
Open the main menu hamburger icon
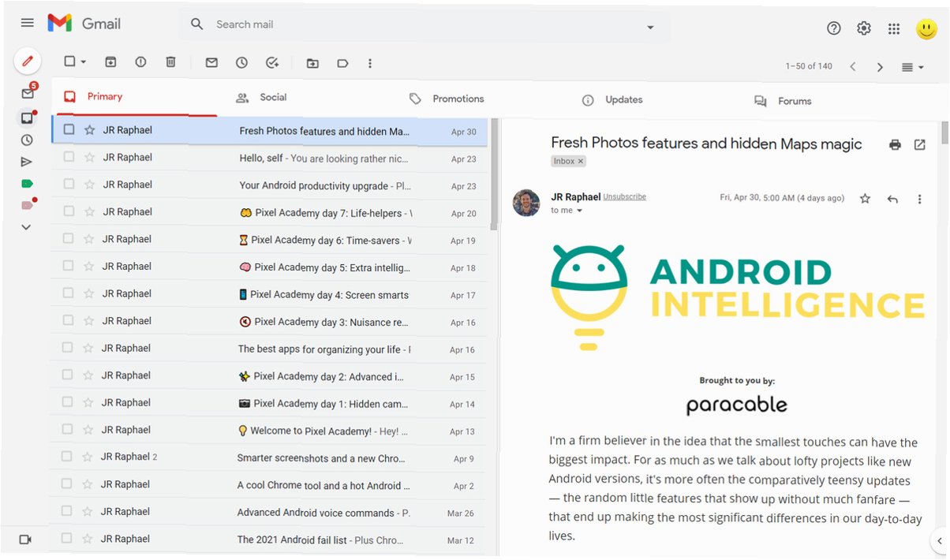[x=28, y=23]
